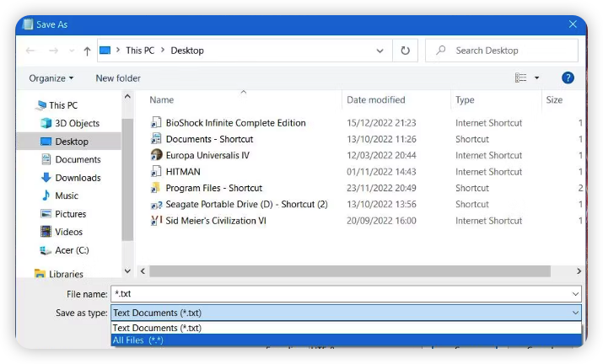This screenshot has width=603, height=364.
Task: Go up one folder level
Action: (88, 51)
